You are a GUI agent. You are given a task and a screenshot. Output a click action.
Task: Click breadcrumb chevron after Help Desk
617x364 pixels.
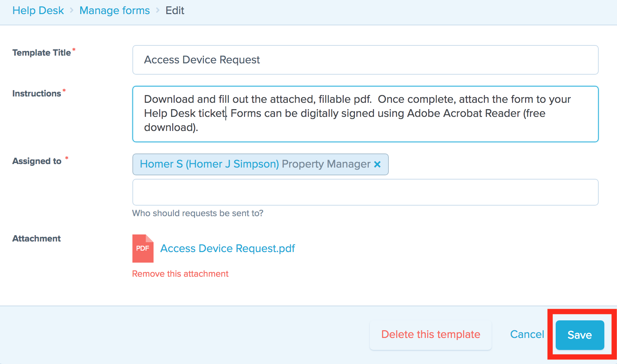pos(72,11)
